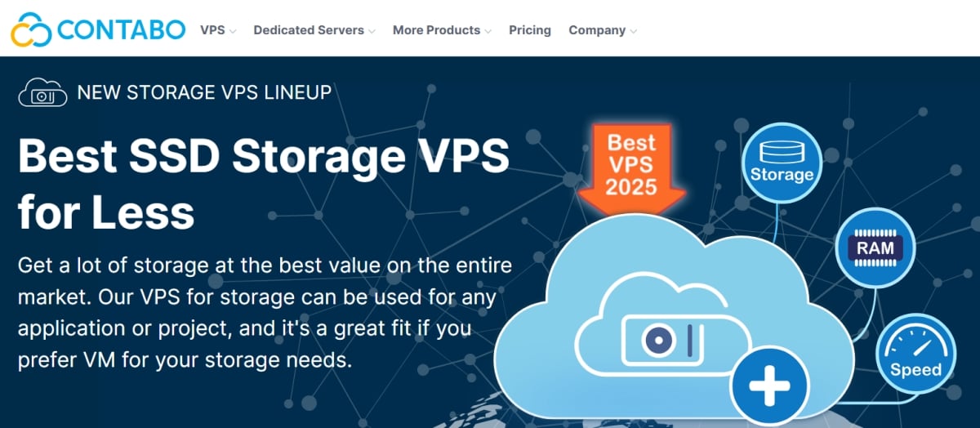Expand the chevron beside More Products

(x=488, y=31)
